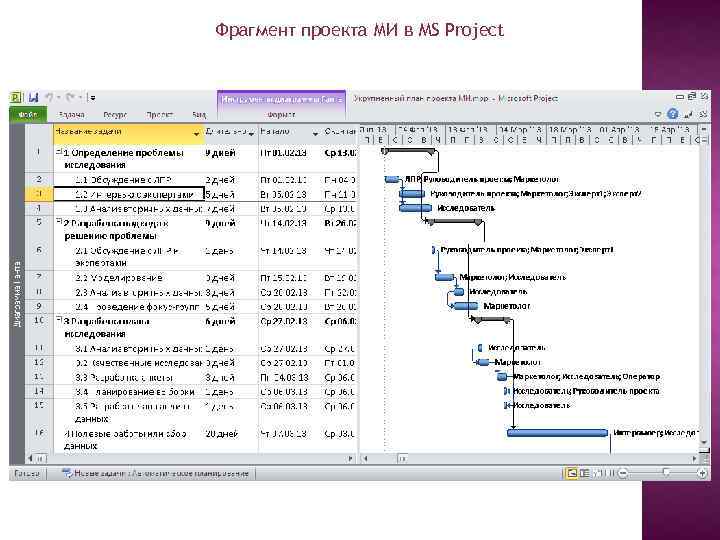The height and width of the screenshot is (540, 720).
Task: Undo the last action in the quick access toolbar
Action: (x=50, y=97)
